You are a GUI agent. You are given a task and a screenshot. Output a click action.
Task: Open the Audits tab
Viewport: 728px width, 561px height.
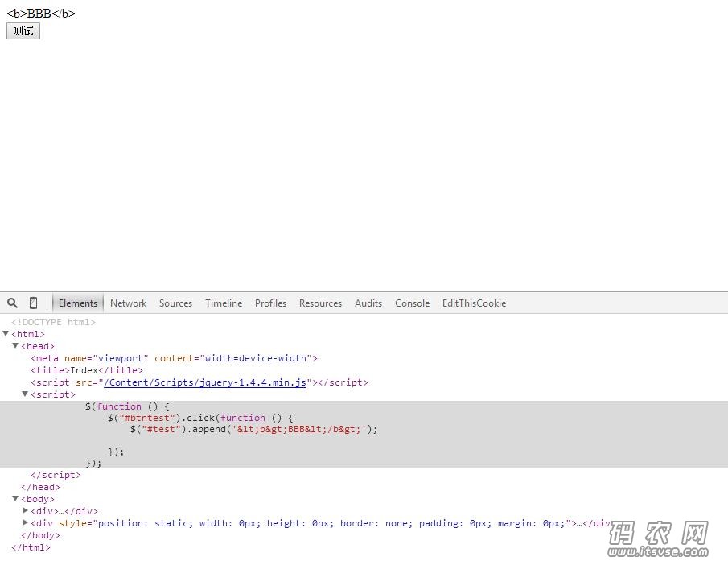368,303
